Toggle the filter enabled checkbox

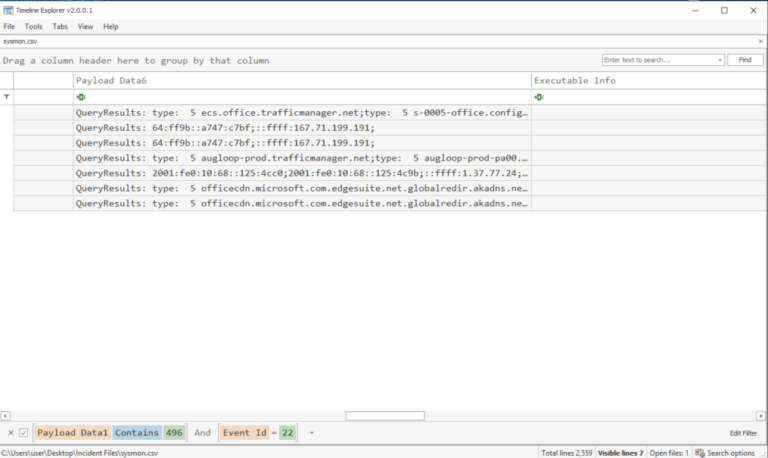23,432
